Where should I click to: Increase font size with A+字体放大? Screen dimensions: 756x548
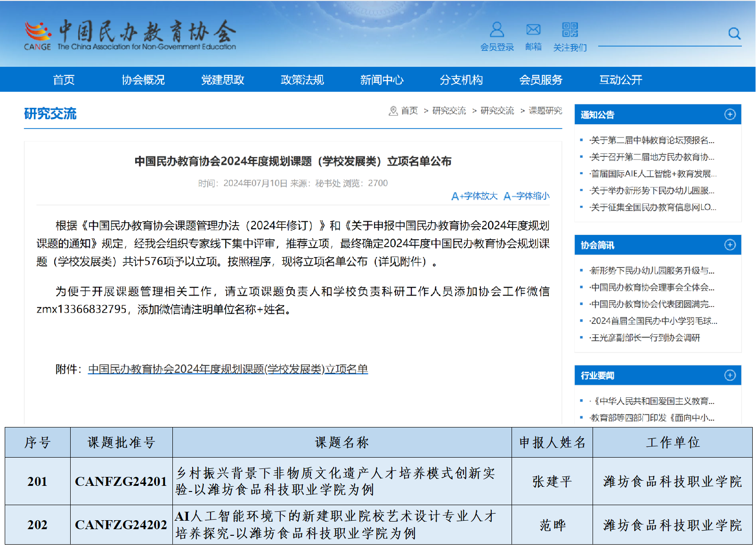point(474,196)
